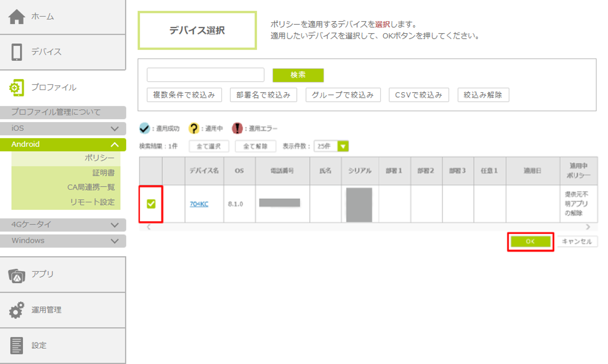Open the 704KC device link
The width and height of the screenshot is (608, 364).
[199, 204]
